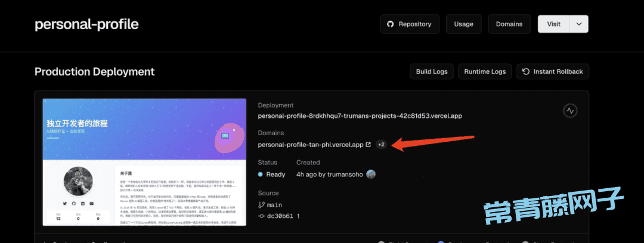
Task: Open trumansoho avatar next to created time
Action: click(x=371, y=174)
